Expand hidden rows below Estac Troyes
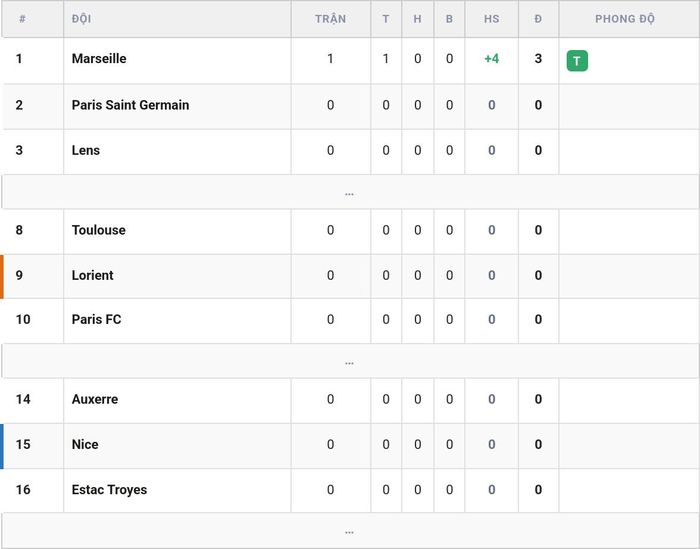The width and height of the screenshot is (700, 549). (350, 530)
